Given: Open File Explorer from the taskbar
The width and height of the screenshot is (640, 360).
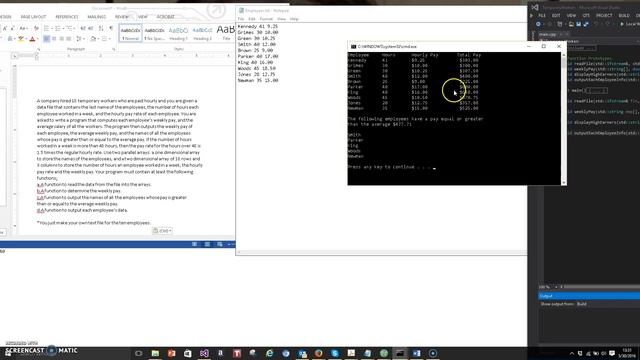Looking at the screenshot, I should click(x=155, y=353).
